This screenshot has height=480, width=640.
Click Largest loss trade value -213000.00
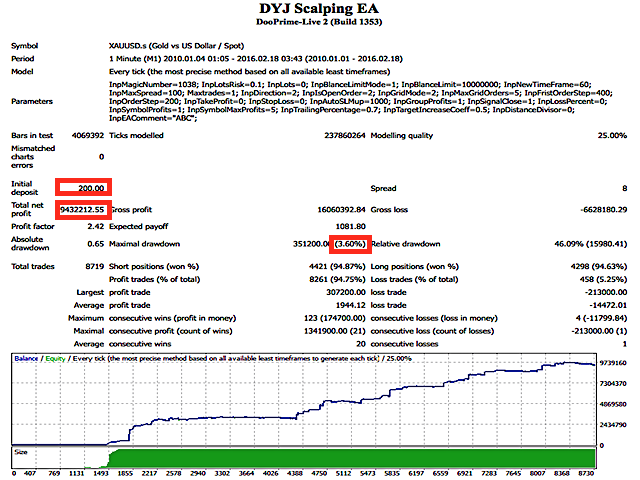[606, 292]
